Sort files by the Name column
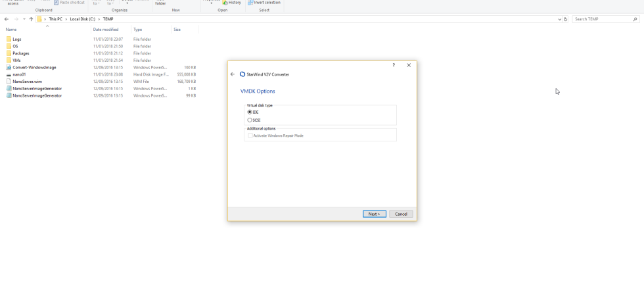Screen dimensions: 644x296 coord(11,30)
